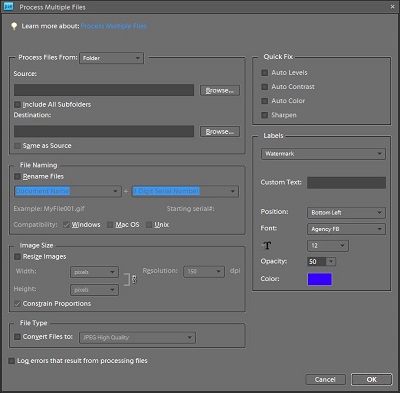
Task: Enable the Sharpen quick fix
Action: point(265,115)
